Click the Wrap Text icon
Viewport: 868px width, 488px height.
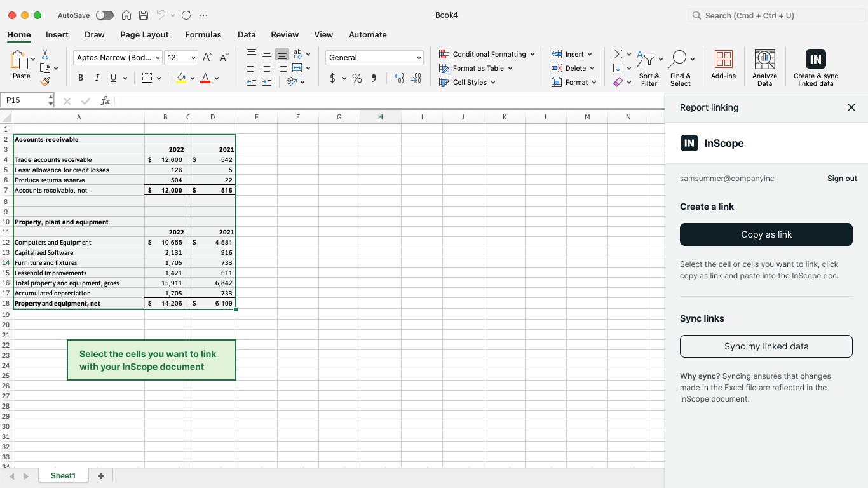297,53
